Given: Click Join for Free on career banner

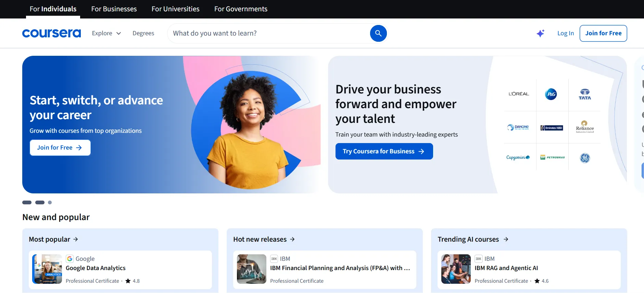Looking at the screenshot, I should pos(60,148).
